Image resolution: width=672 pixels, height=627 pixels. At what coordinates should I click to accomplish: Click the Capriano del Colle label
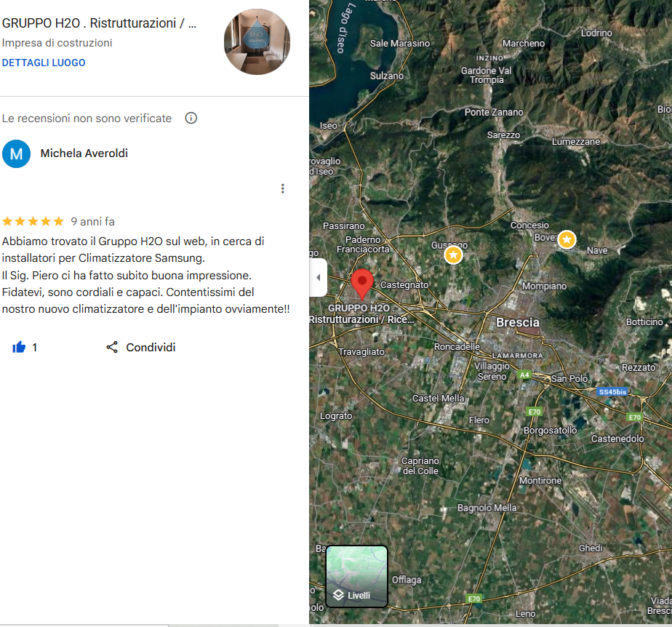[420, 466]
